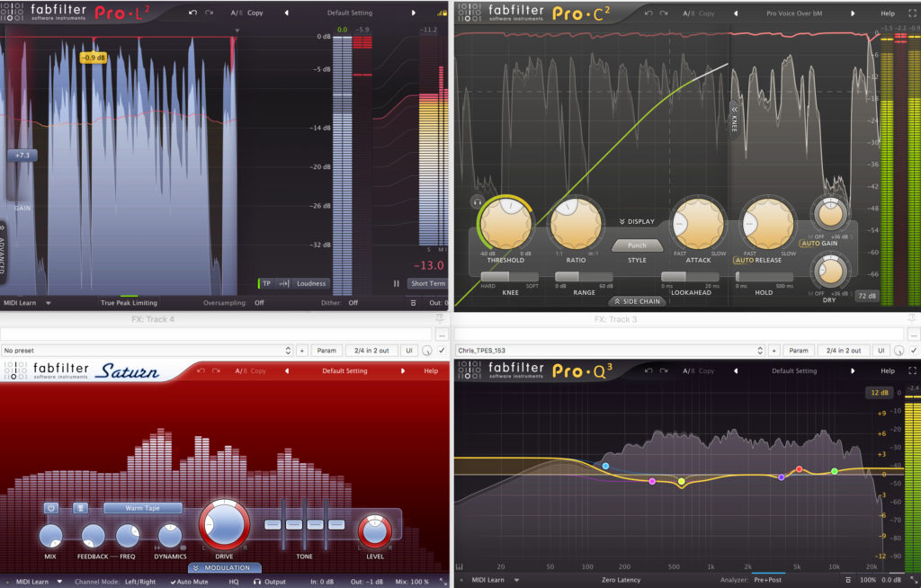Click output options icon in Pro-L 2 bottom bar
921x588 pixels.
coord(413,303)
